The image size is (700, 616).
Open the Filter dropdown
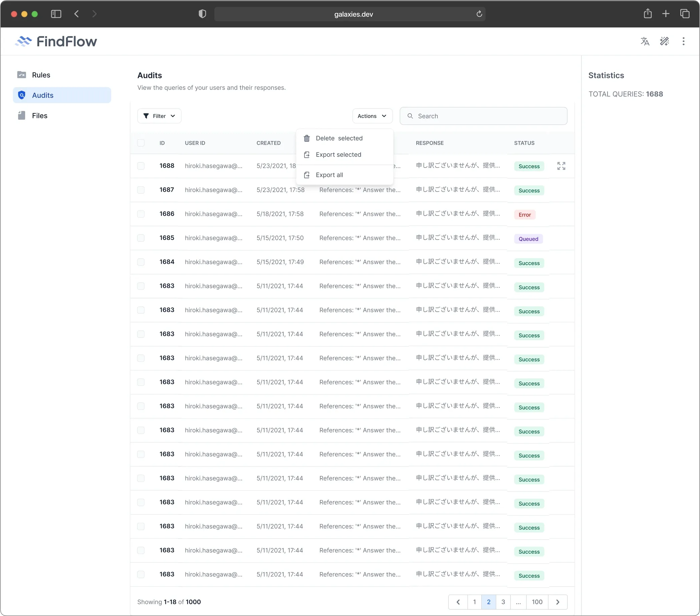tap(159, 116)
